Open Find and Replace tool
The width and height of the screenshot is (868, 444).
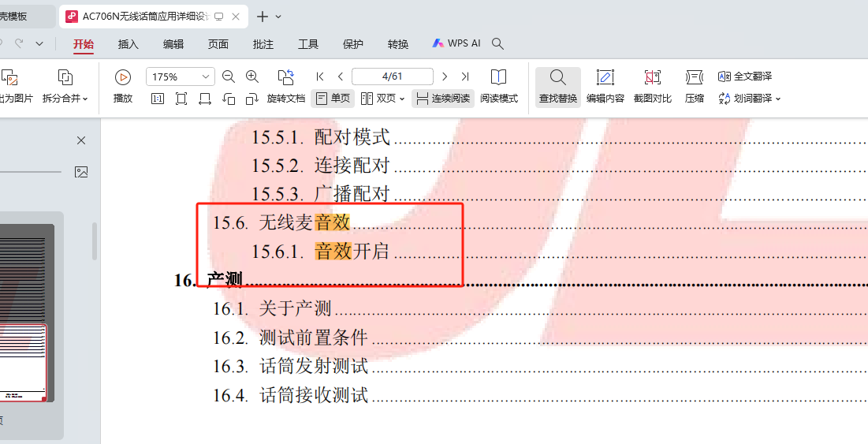click(558, 87)
